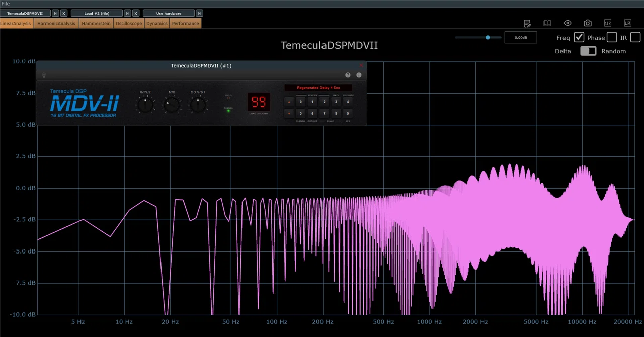644x337 pixels.
Task: Open the Performance tab
Action: [185, 24]
